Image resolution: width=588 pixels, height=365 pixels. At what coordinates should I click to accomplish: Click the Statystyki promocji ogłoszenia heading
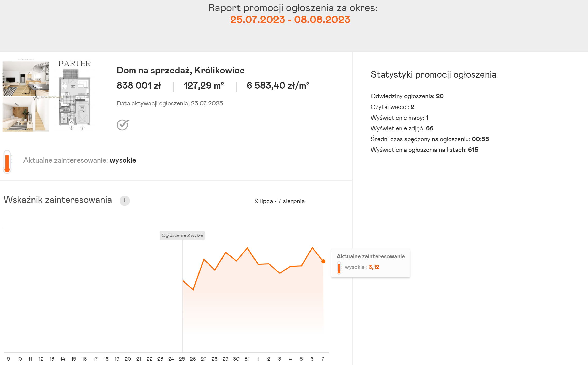pyautogui.click(x=433, y=75)
